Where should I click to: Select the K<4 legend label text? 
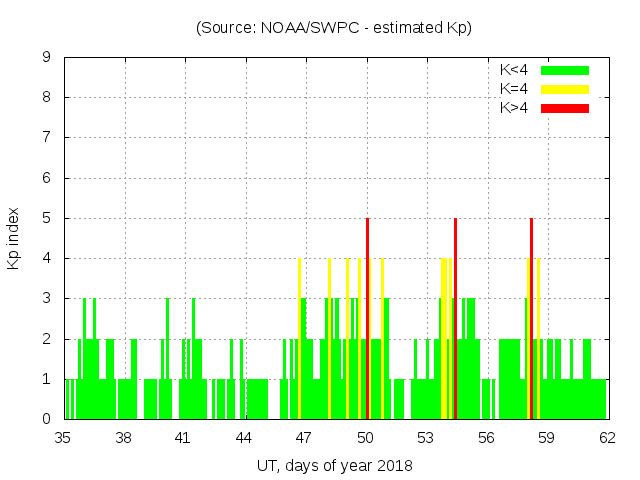(x=514, y=70)
